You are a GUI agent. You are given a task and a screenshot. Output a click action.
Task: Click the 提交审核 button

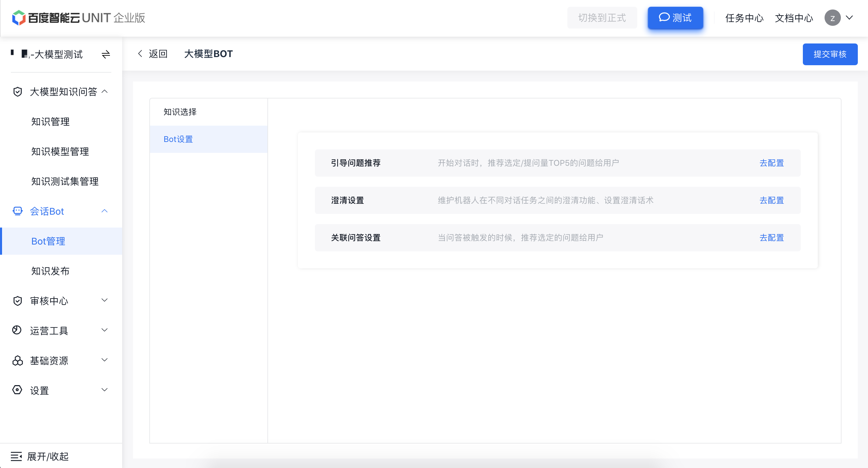point(830,54)
